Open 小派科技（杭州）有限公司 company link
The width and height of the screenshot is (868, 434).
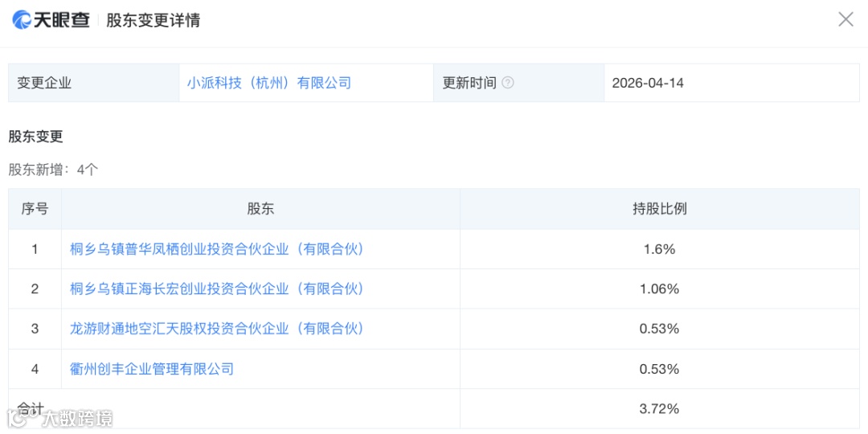point(269,83)
